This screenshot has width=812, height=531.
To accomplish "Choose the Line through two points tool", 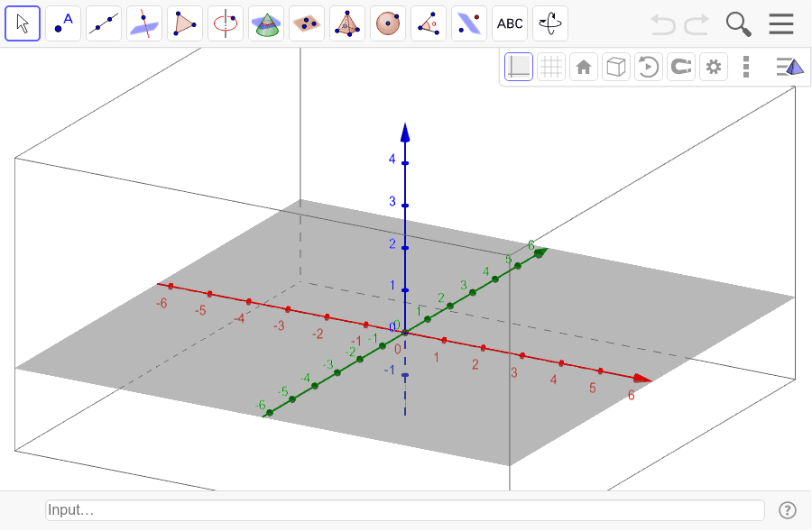I will [x=104, y=23].
